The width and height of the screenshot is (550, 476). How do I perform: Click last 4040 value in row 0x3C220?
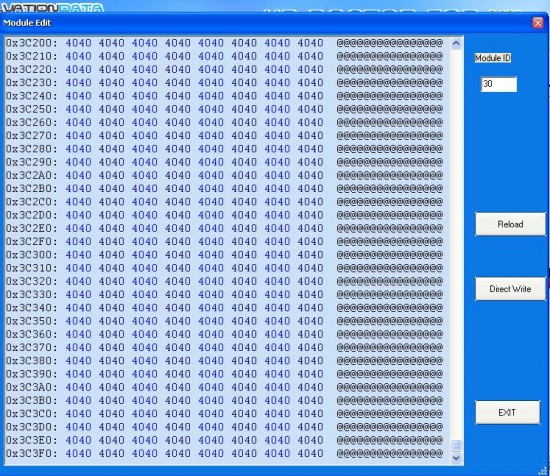pyautogui.click(x=310, y=69)
